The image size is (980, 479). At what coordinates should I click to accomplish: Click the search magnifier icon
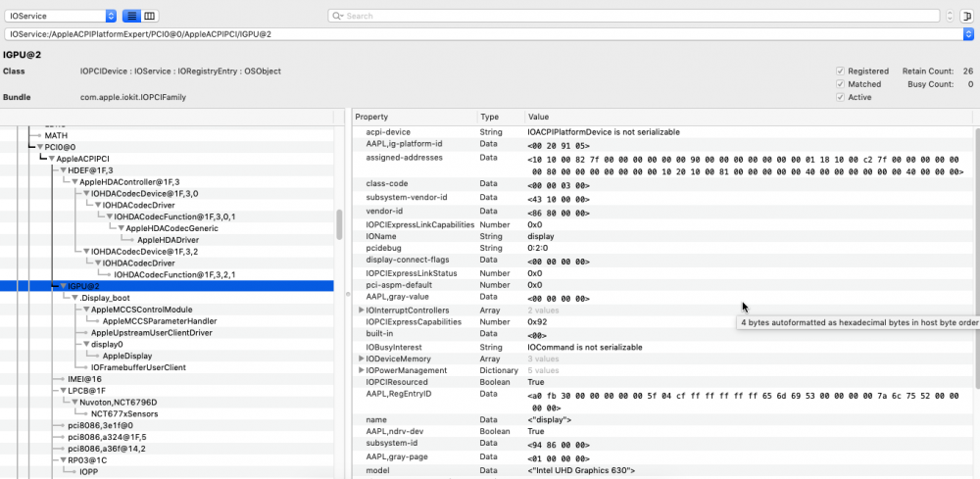pos(337,16)
